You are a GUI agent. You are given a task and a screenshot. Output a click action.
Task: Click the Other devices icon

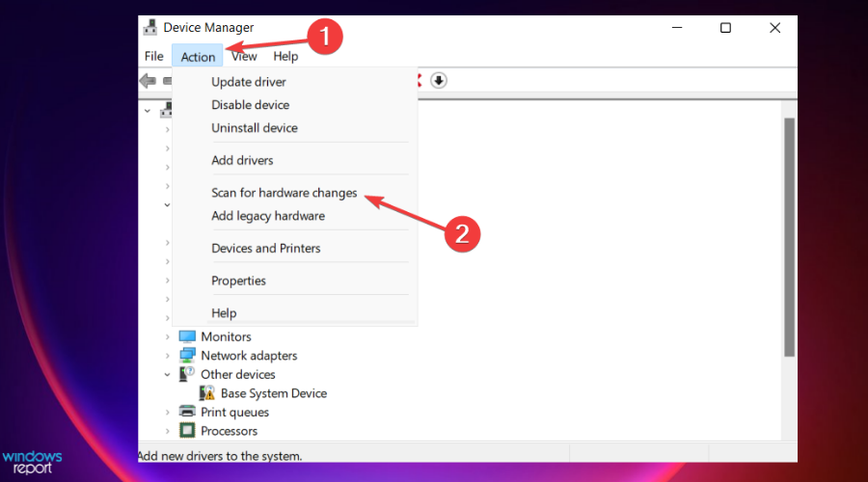click(x=187, y=374)
